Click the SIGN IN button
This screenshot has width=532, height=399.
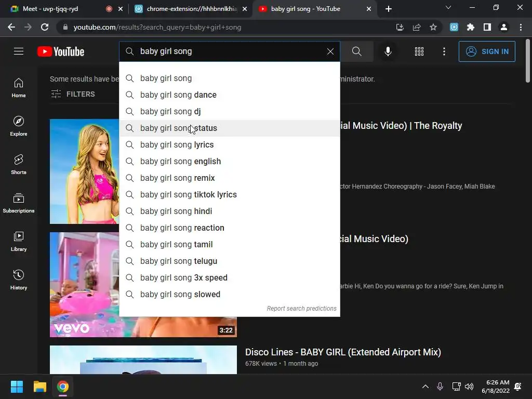pyautogui.click(x=487, y=51)
